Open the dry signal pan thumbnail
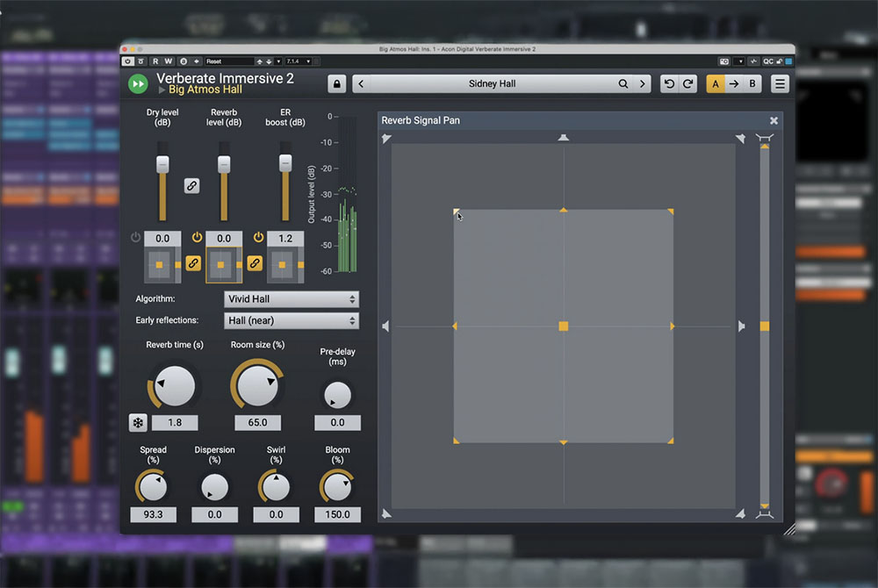 coord(162,265)
